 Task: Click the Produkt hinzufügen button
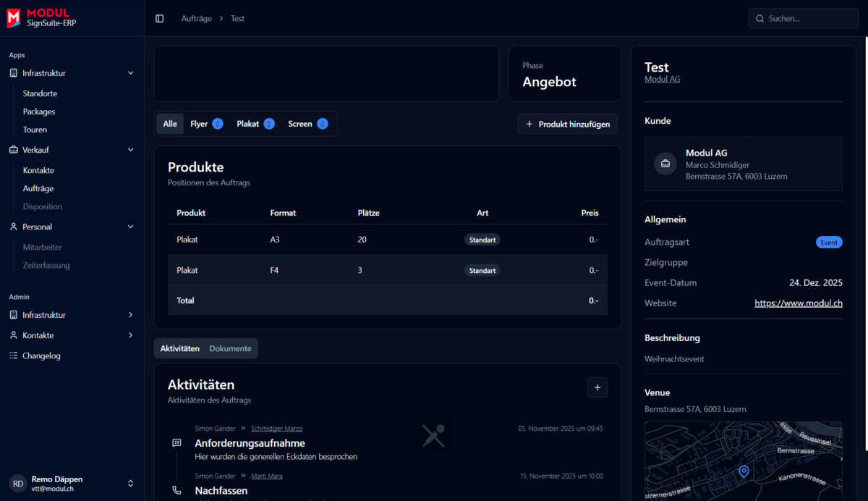(567, 124)
